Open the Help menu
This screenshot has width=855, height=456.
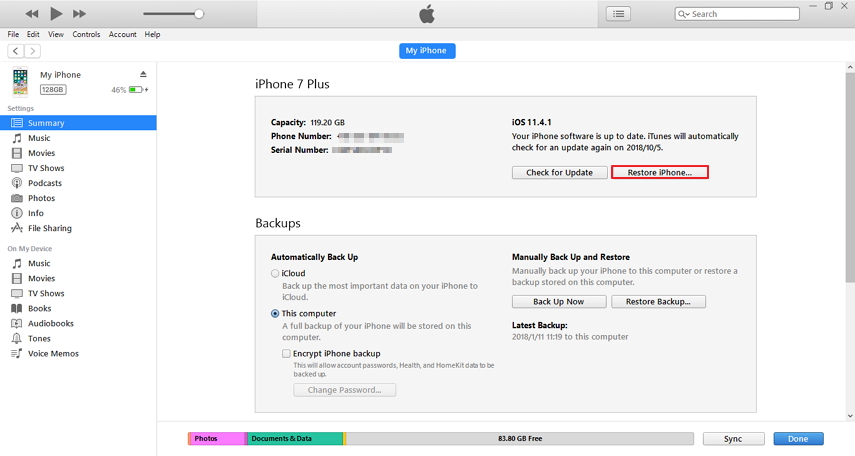152,34
